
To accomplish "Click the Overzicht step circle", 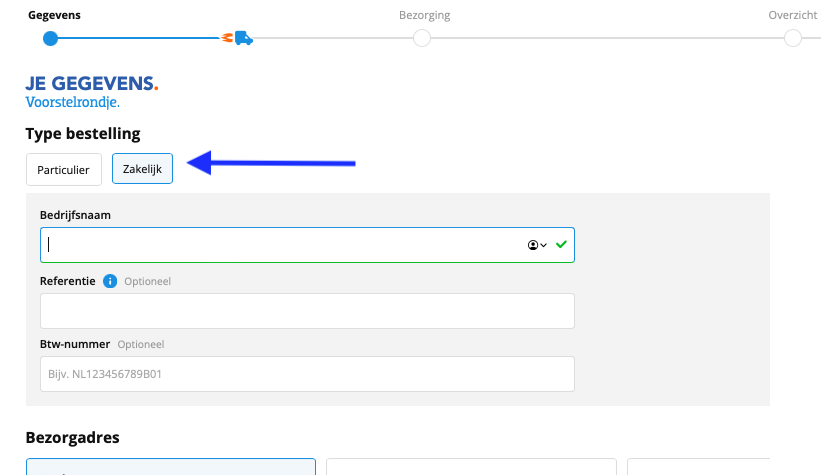I will pyautogui.click(x=793, y=38).
